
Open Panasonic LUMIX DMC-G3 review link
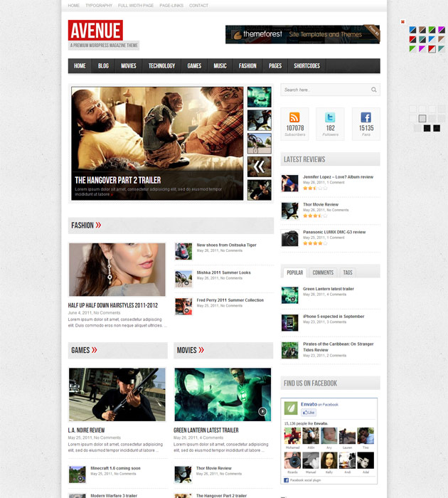pyautogui.click(x=334, y=232)
